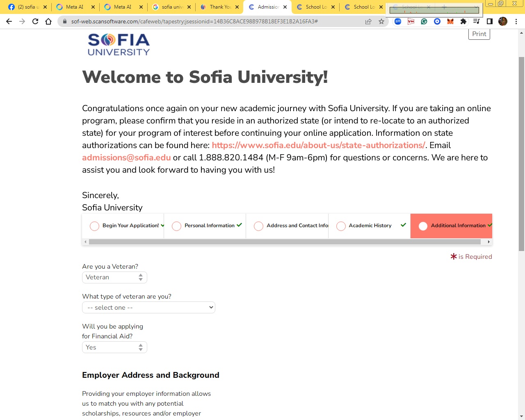Expand the veteran type select-one dropdown
525x420 pixels.
[148, 308]
